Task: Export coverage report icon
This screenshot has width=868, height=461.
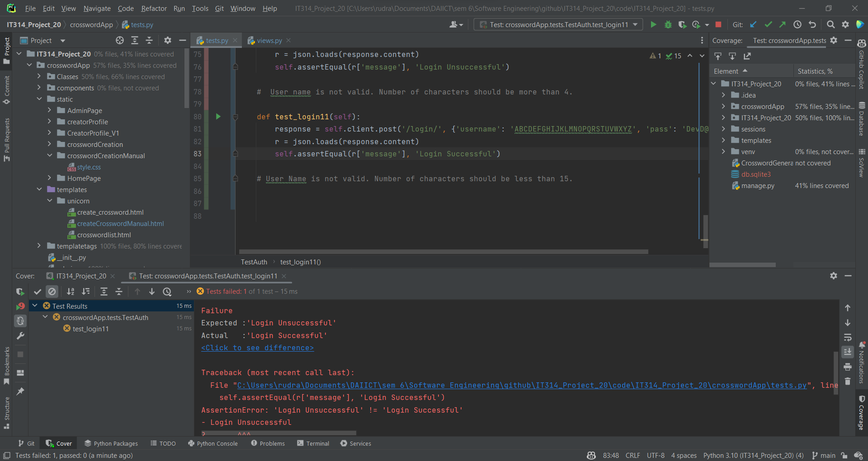Action: [747, 56]
